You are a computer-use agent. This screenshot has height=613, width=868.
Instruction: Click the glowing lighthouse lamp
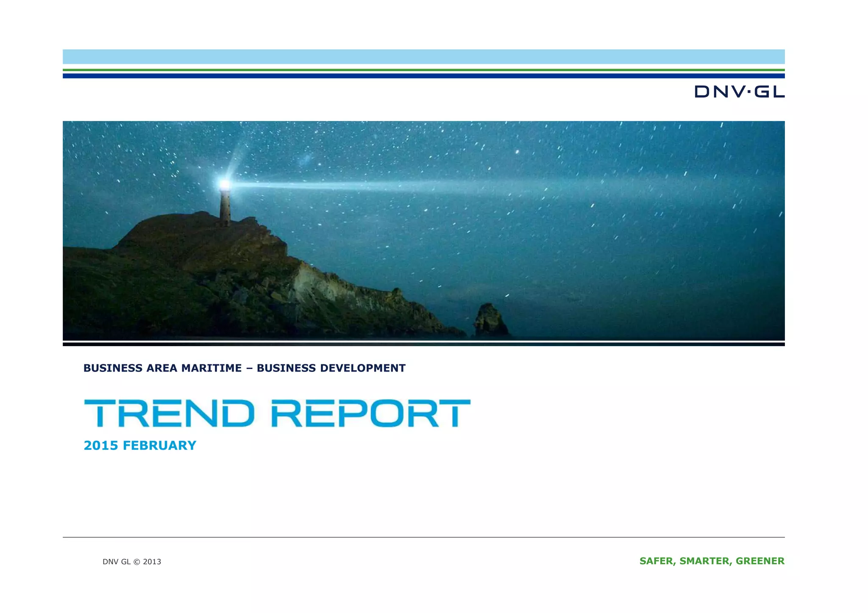coord(224,184)
